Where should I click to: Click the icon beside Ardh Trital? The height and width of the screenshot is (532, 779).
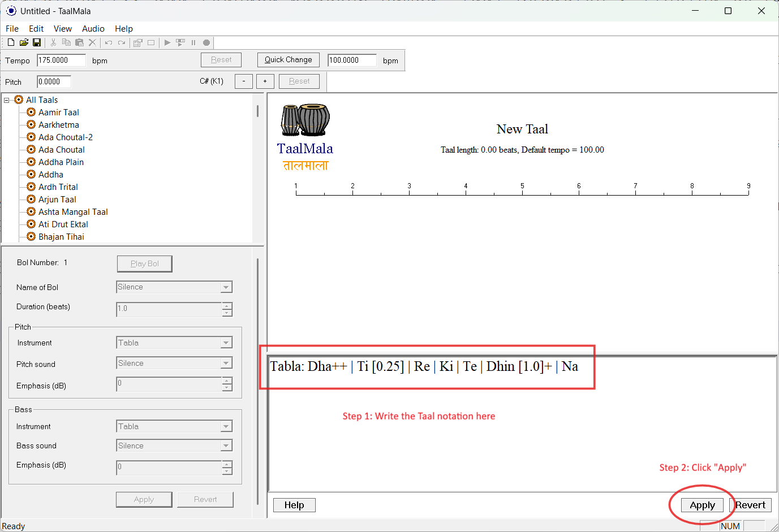point(31,187)
